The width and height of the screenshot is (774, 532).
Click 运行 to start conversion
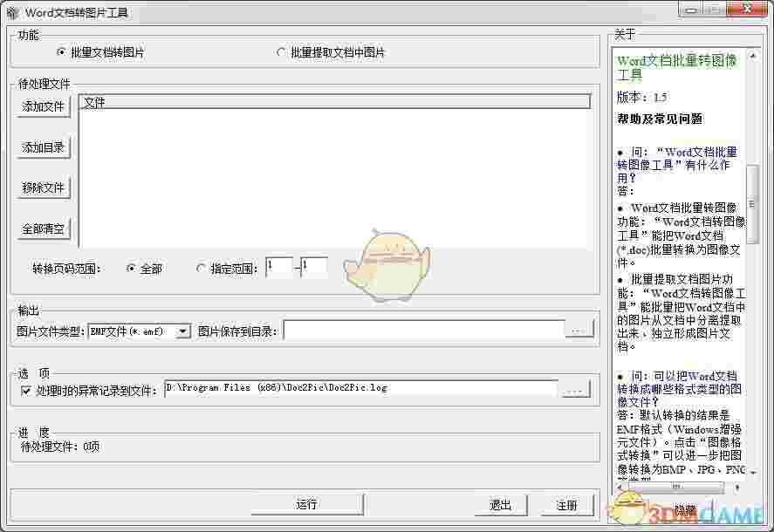click(x=307, y=504)
